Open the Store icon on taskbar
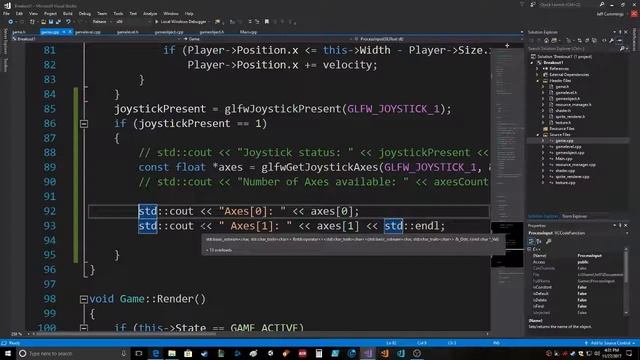 [x=188, y=353]
